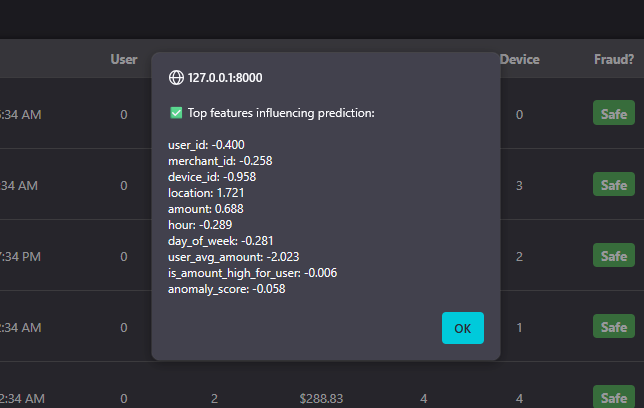Click the location: 1.721 feature line

point(207,192)
